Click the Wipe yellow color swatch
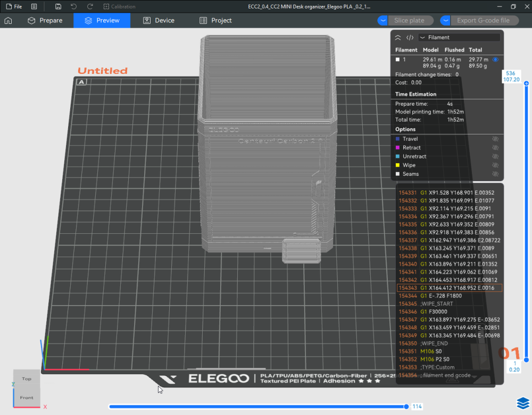The width and height of the screenshot is (532, 415). coord(397,165)
